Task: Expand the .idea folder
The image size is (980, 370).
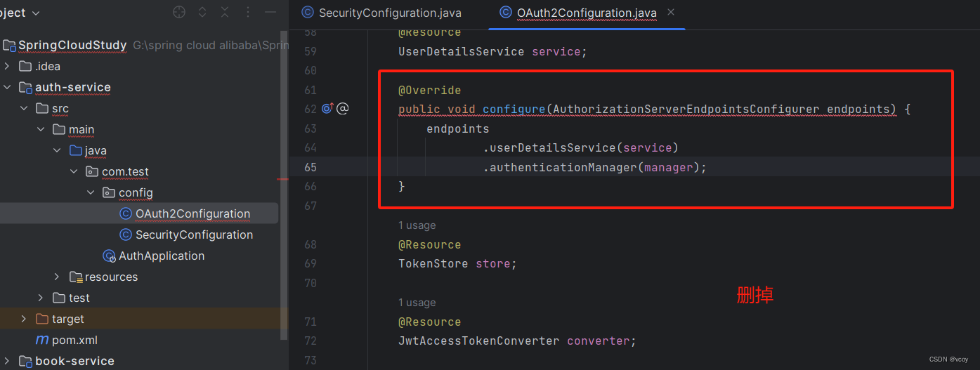Action: coord(7,66)
